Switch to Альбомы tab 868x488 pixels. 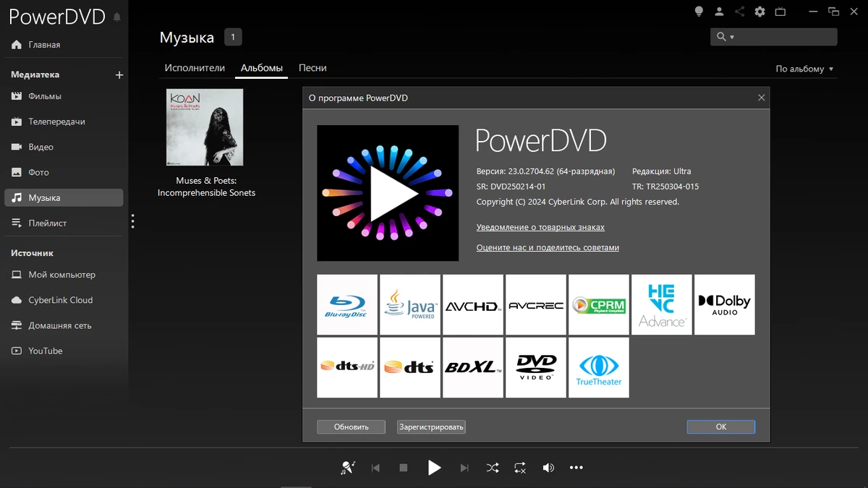(x=262, y=68)
